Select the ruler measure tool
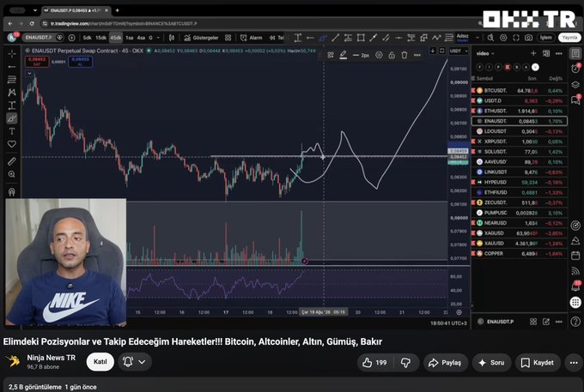Screen dimensions: 584x392 (x=12, y=161)
